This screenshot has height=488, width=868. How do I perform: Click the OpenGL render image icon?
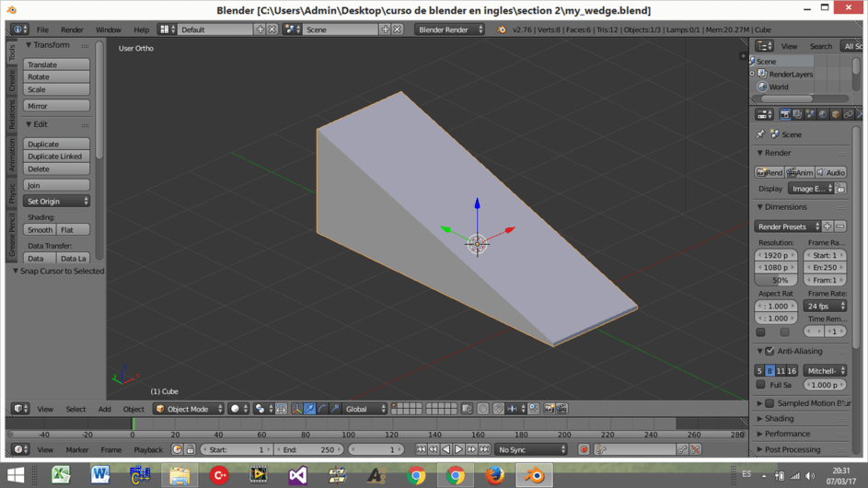(550, 409)
